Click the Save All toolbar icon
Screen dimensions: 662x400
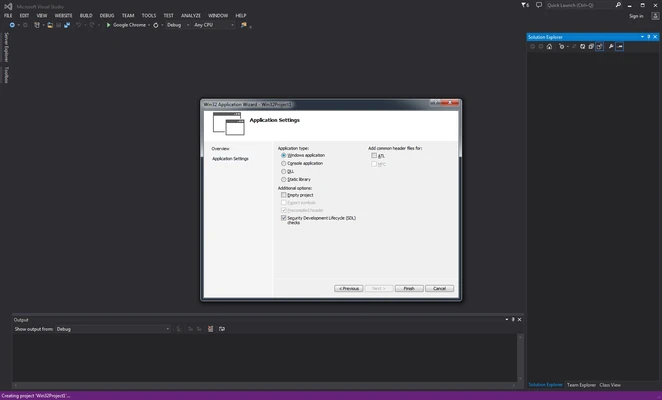point(67,25)
